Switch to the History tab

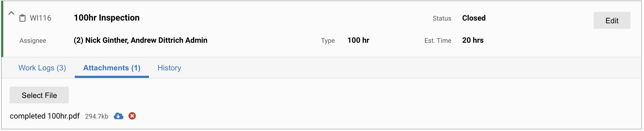pyautogui.click(x=169, y=68)
